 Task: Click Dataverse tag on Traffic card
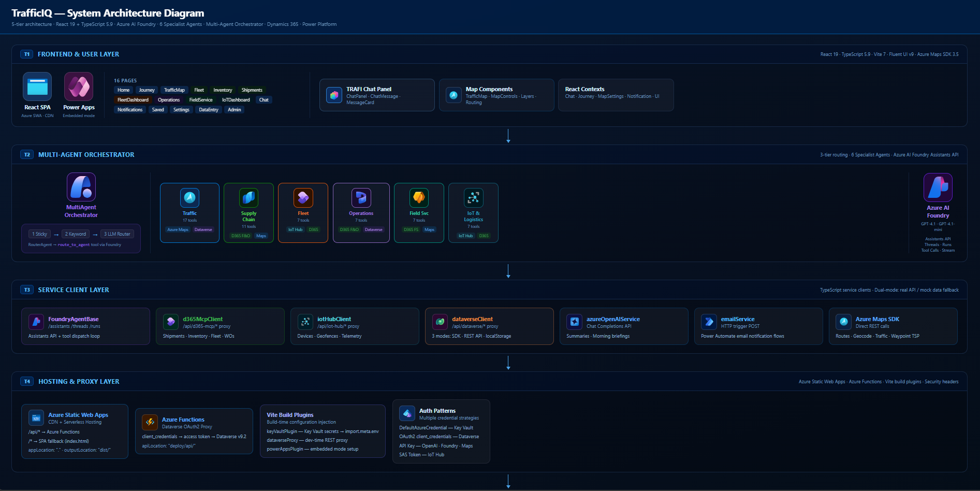click(x=203, y=229)
